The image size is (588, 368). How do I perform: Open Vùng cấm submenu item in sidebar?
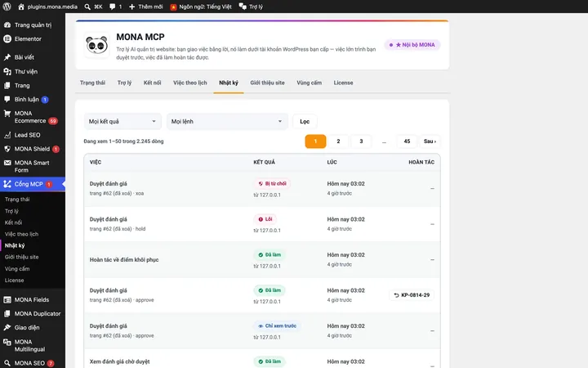coord(17,269)
